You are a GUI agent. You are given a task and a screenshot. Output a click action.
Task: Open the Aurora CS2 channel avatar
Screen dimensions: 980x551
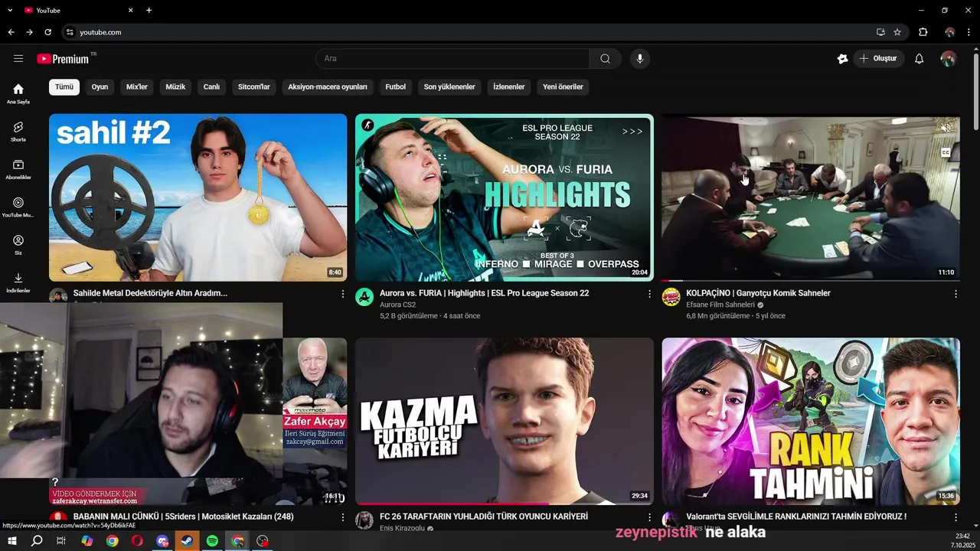tap(364, 297)
